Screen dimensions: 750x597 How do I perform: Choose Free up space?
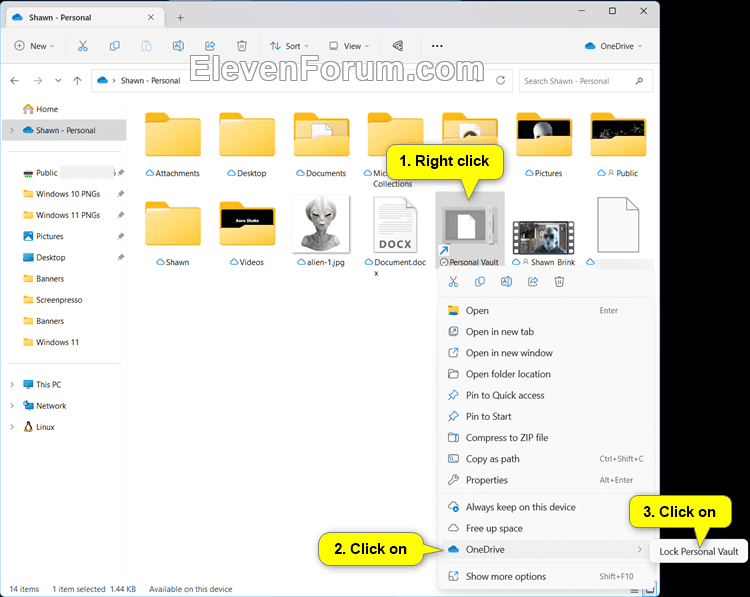[545, 528]
